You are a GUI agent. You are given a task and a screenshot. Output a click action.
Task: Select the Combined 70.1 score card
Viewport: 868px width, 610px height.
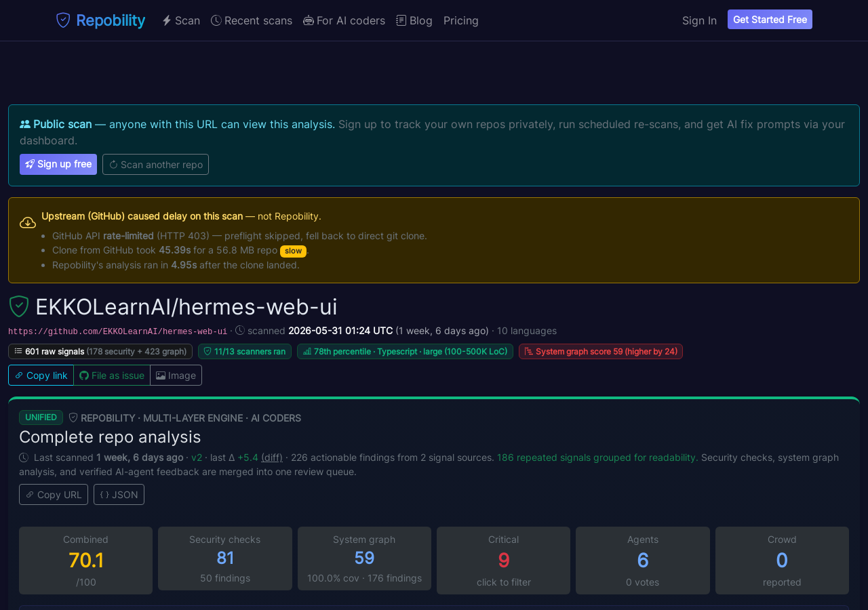tap(85, 561)
